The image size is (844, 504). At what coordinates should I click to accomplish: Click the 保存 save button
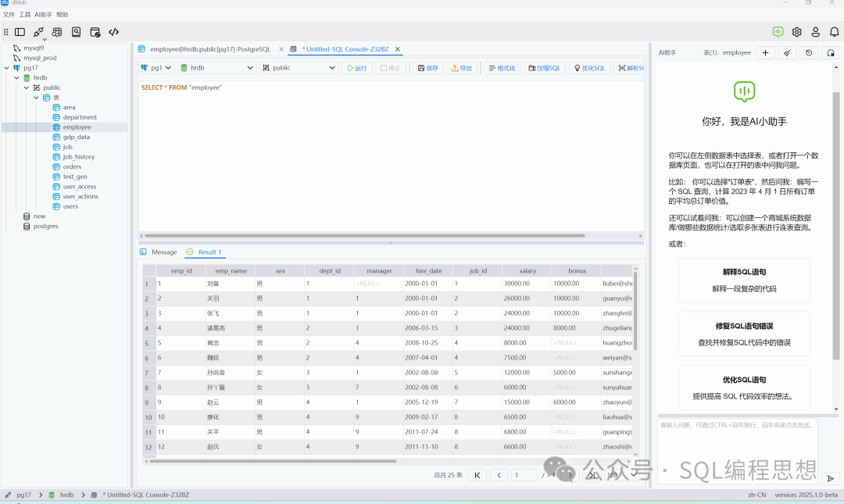tap(428, 68)
